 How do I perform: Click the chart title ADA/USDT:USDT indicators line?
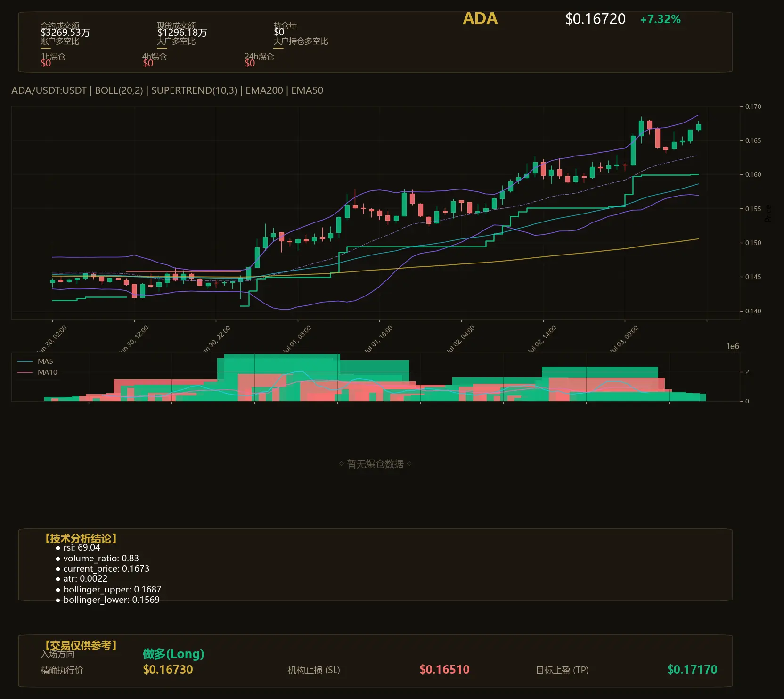[167, 90]
